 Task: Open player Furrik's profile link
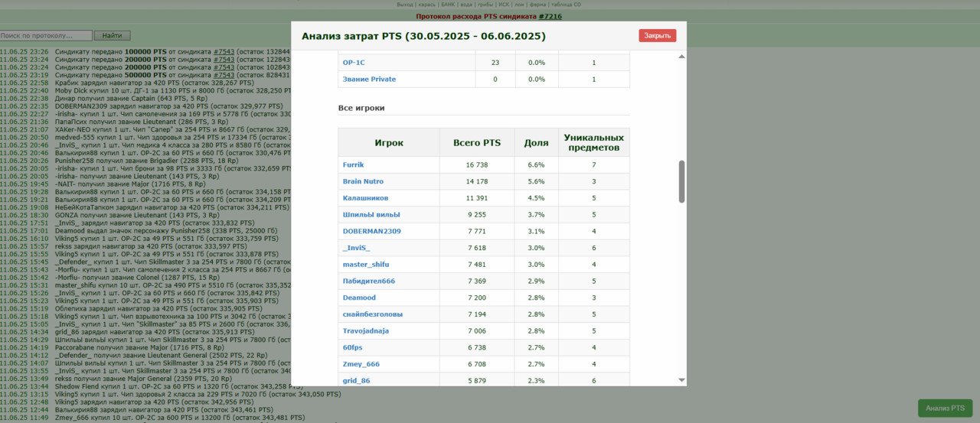click(x=353, y=164)
